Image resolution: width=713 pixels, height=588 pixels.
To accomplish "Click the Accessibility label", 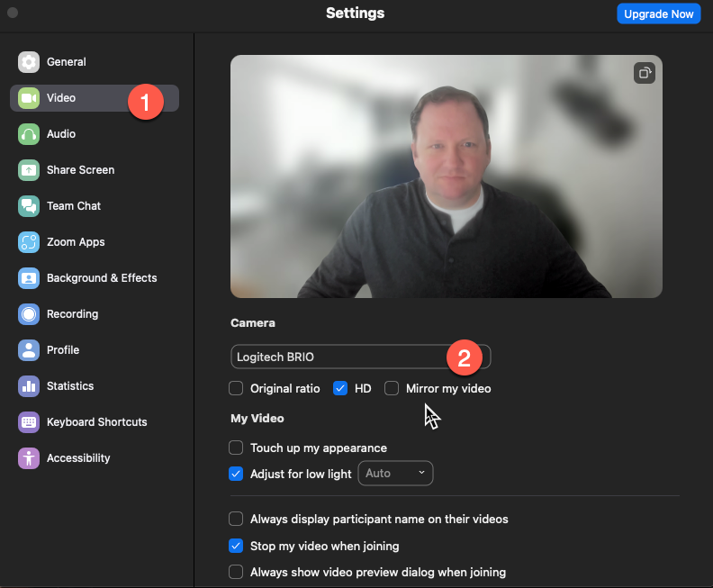I will pos(78,458).
